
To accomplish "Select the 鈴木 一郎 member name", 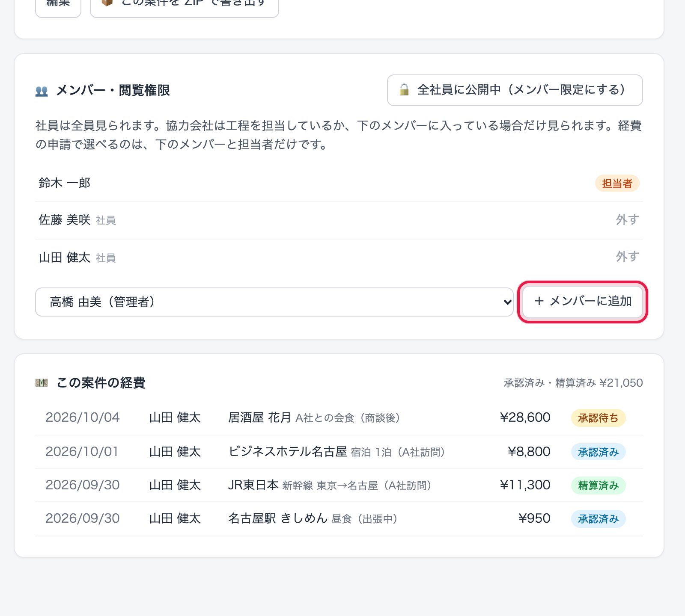I will click(x=65, y=183).
